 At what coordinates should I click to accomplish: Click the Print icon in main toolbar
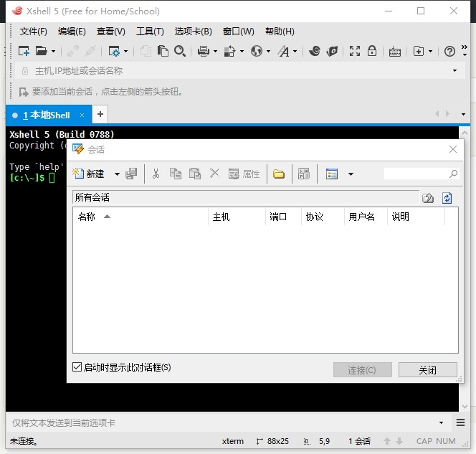204,51
